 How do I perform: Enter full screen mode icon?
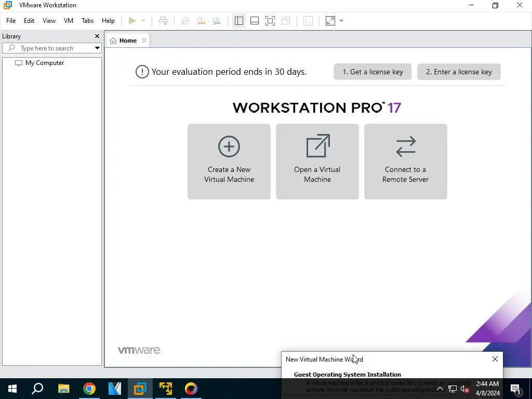pyautogui.click(x=270, y=21)
